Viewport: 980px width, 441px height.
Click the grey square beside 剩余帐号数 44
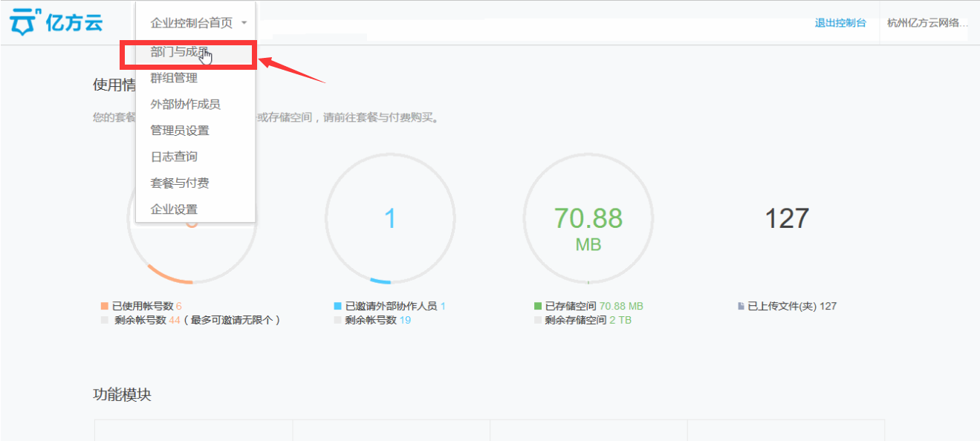[x=105, y=321]
